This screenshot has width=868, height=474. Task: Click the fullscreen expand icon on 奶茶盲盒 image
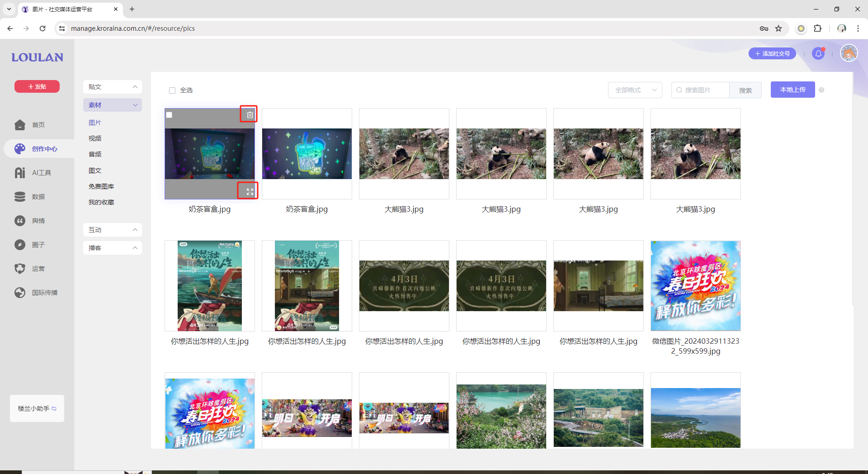250,192
